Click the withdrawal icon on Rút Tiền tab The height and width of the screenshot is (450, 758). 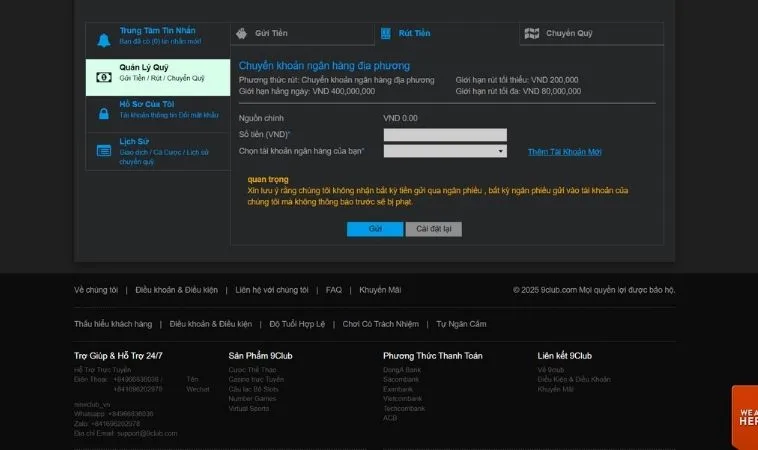tap(385, 33)
